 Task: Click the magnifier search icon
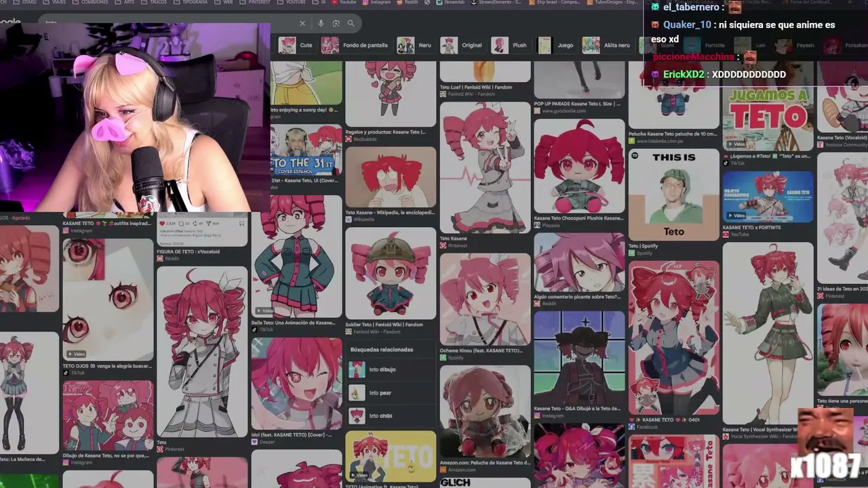[351, 23]
